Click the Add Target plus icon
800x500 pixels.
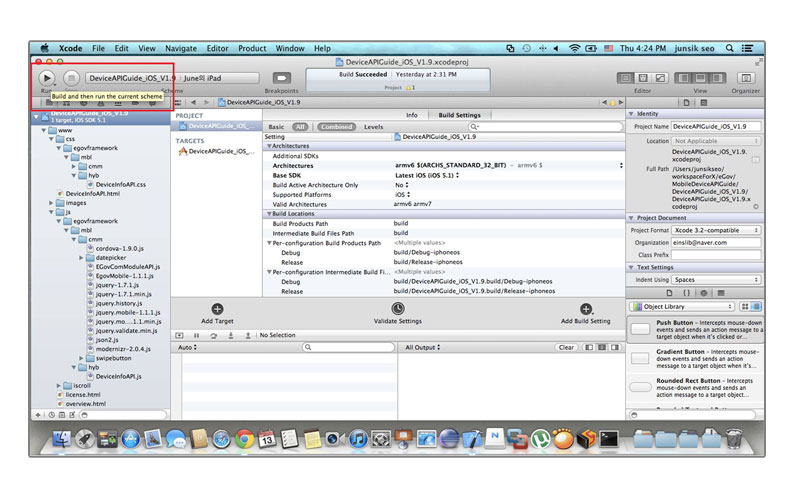click(217, 310)
